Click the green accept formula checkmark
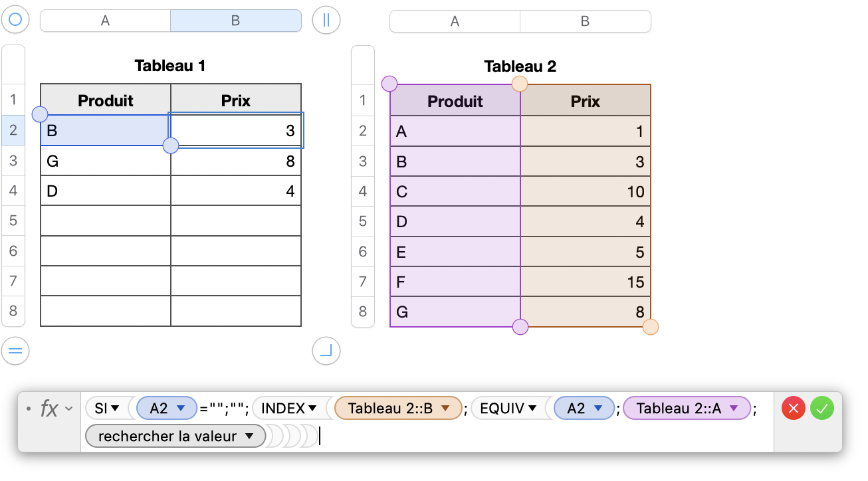Image resolution: width=868 pixels, height=481 pixels. [822, 408]
